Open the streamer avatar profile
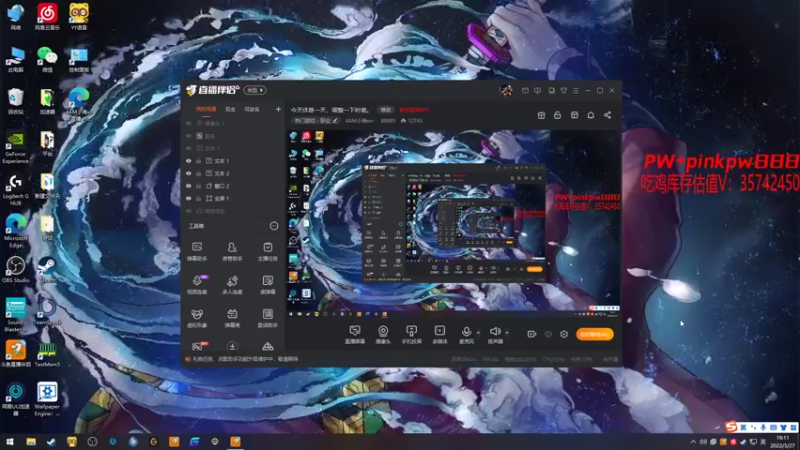 (506, 90)
